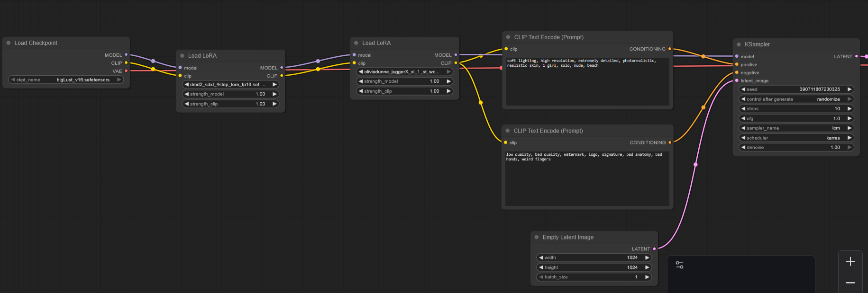Increase Empty Latent Image width
This screenshot has width=868, height=293.
[x=647, y=257]
